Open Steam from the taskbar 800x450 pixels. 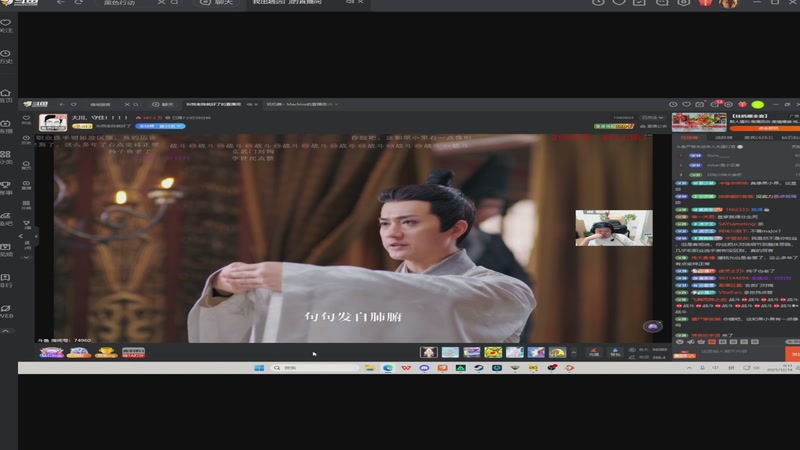(479, 368)
